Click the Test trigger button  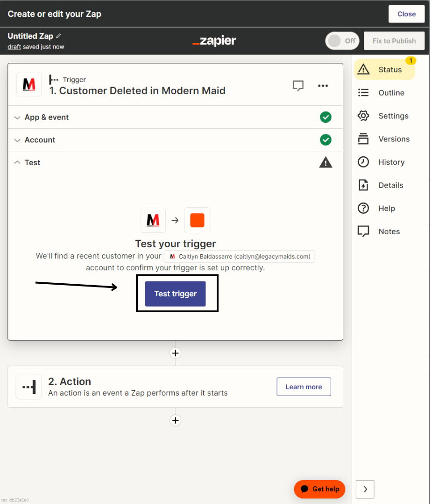176,295
